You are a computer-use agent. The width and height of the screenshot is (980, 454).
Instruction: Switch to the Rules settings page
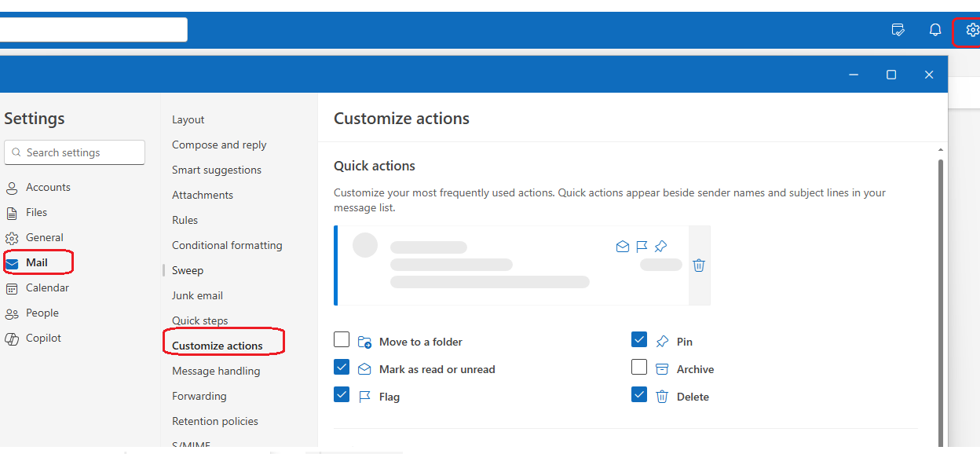pos(185,220)
